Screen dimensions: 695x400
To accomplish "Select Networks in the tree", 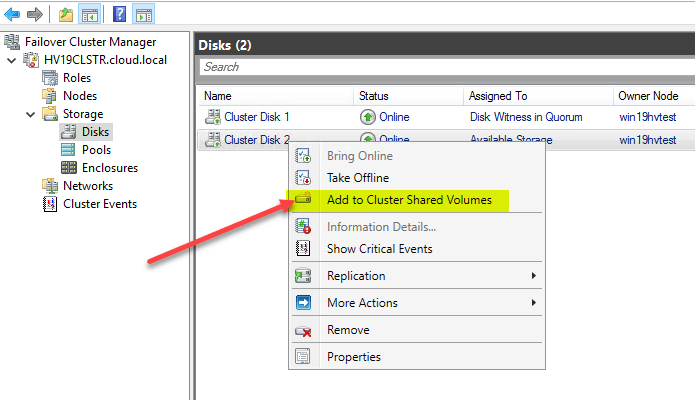I will pyautogui.click(x=88, y=186).
